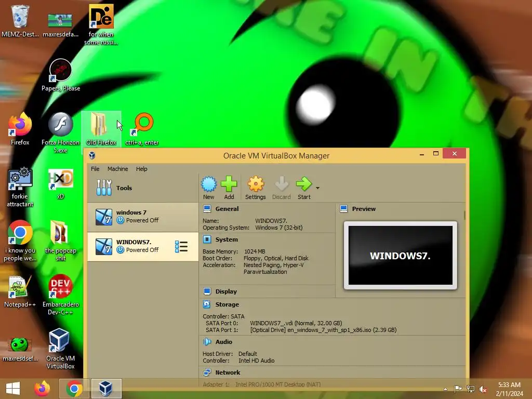Image resolution: width=532 pixels, height=399 pixels.
Task: Select the Papers, Please desktop shortcut
Action: pos(61,75)
